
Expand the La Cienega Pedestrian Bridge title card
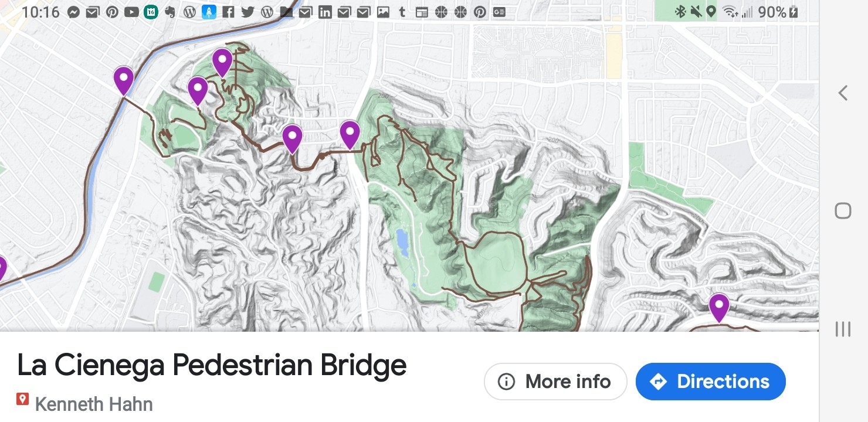(212, 365)
